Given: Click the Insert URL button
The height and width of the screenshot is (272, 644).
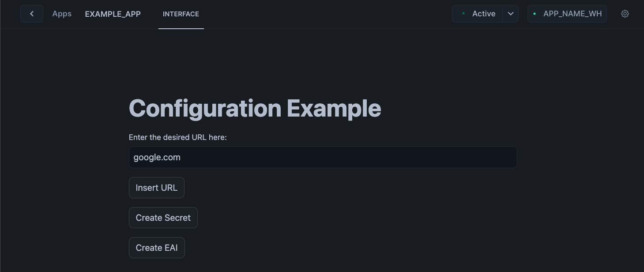Looking at the screenshot, I should point(156,188).
